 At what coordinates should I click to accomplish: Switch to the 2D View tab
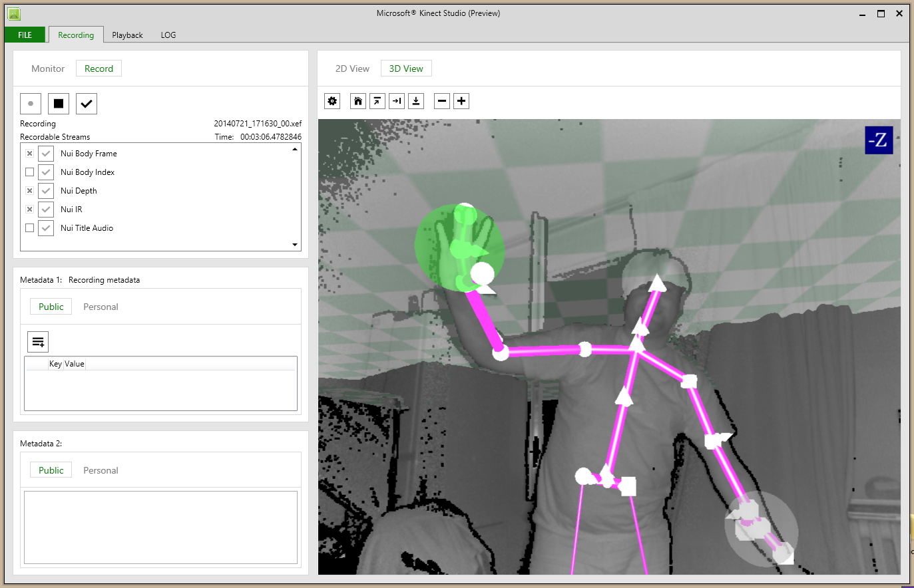coord(352,69)
